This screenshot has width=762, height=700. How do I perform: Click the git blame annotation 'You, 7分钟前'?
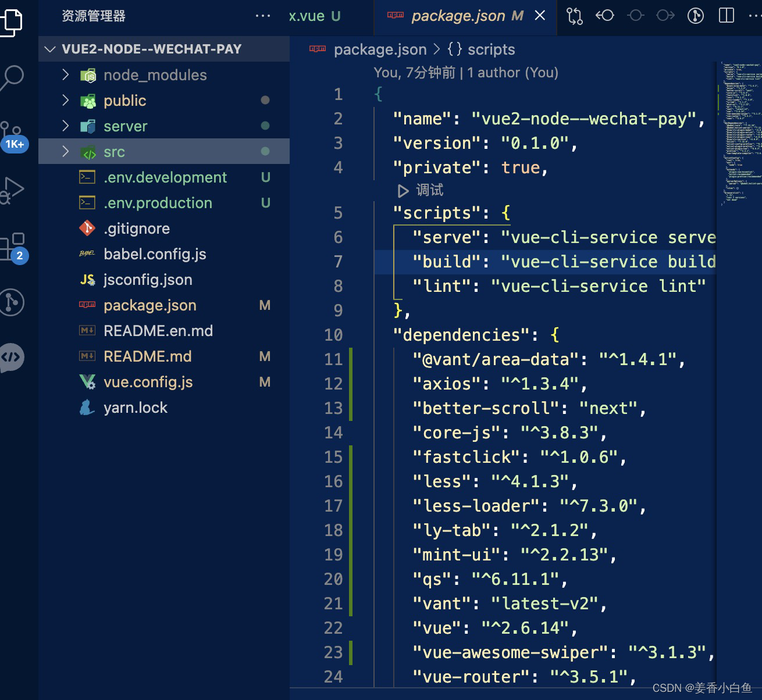414,73
